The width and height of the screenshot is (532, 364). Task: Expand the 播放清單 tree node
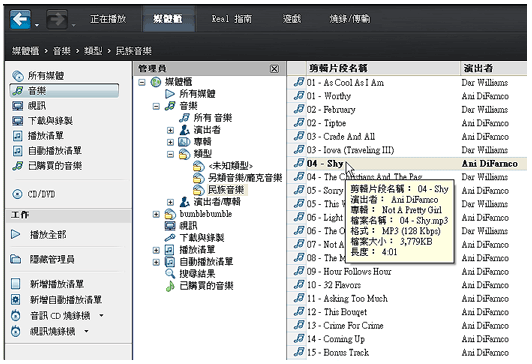[x=156, y=250]
